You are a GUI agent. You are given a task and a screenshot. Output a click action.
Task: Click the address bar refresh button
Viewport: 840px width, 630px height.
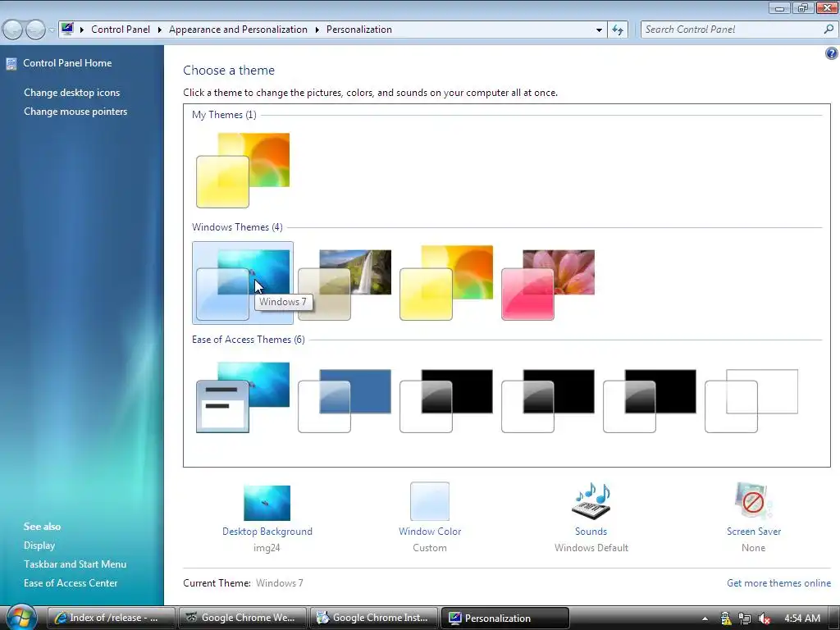618,30
